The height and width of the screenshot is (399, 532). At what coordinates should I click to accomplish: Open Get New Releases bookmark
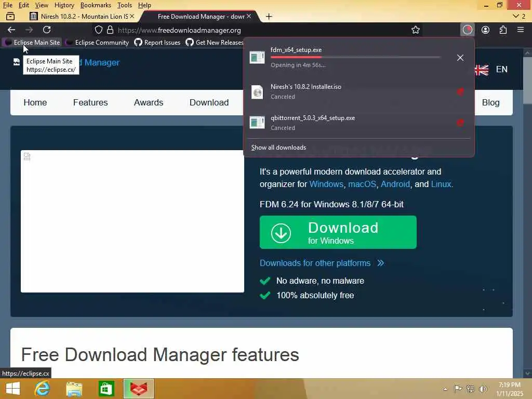[215, 43]
